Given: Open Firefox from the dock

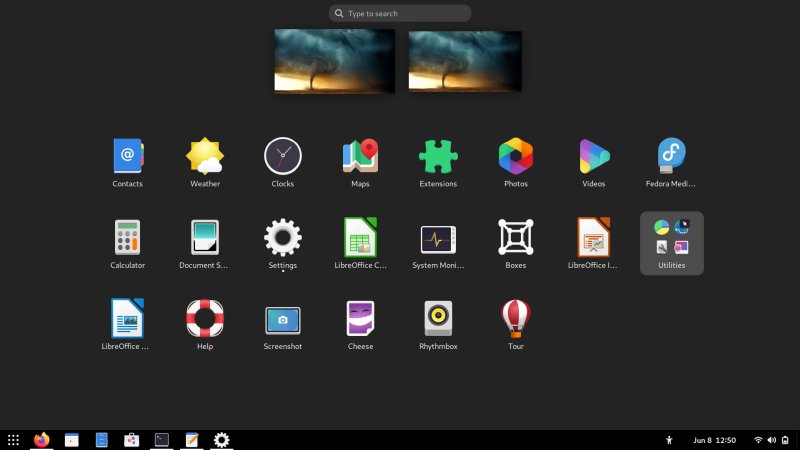Looking at the screenshot, I should (41, 440).
